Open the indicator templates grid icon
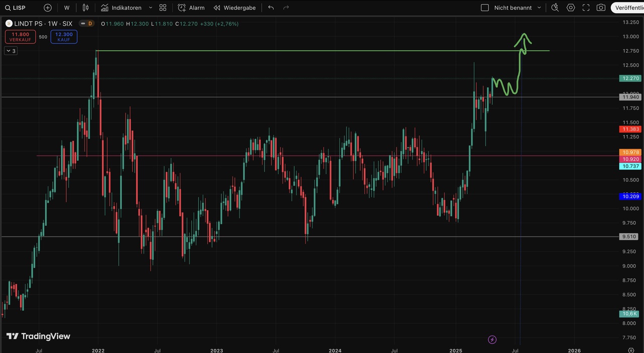The image size is (644, 353). coord(163,8)
